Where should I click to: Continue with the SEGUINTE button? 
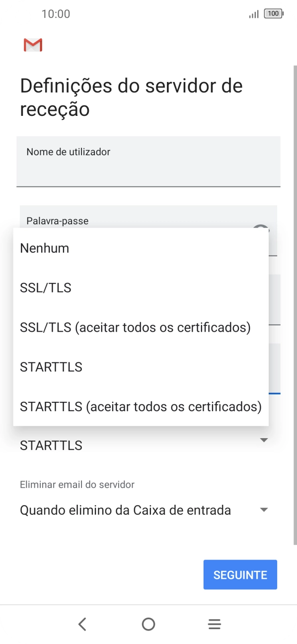240,575
